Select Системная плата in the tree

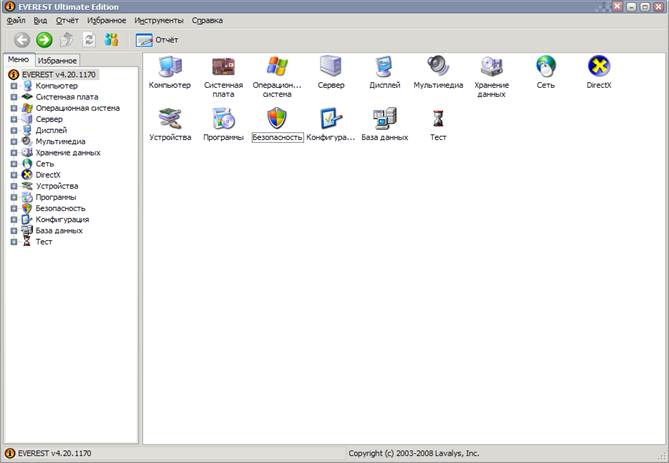67,97
